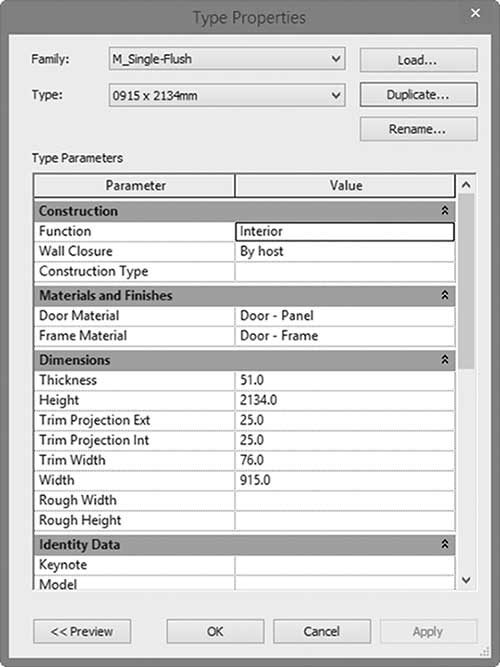The image size is (500, 667).
Task: Edit the Width value 915.0
Action: [x=345, y=480]
